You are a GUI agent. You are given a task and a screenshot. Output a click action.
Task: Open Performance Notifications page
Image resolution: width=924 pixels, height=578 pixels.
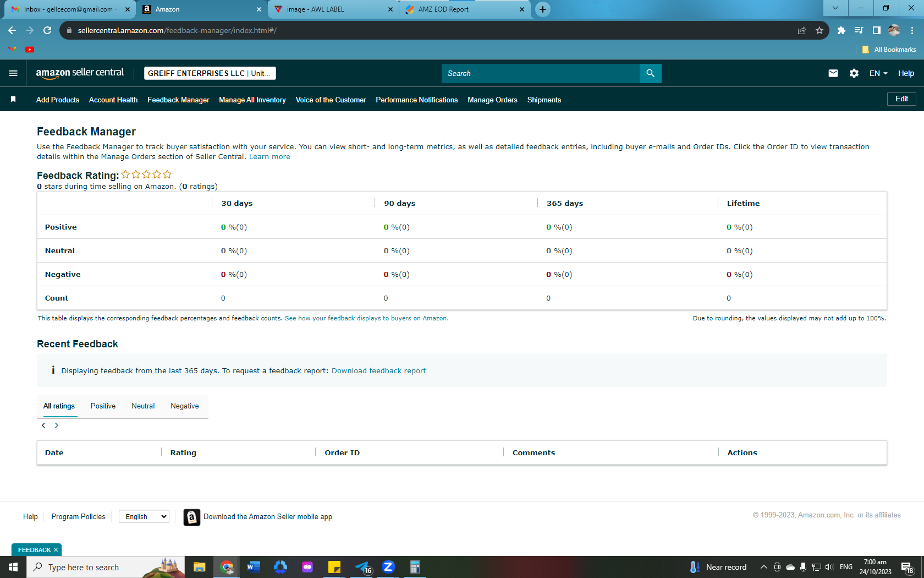[417, 100]
